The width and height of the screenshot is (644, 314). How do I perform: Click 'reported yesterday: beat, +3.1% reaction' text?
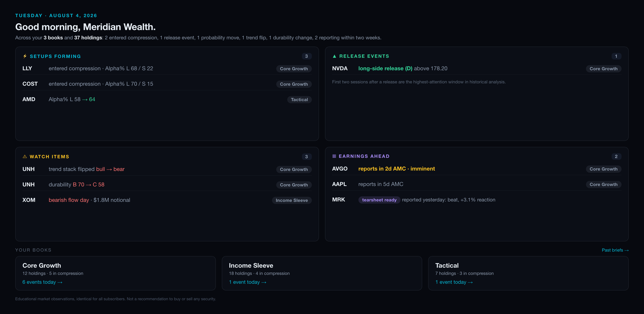tap(449, 200)
